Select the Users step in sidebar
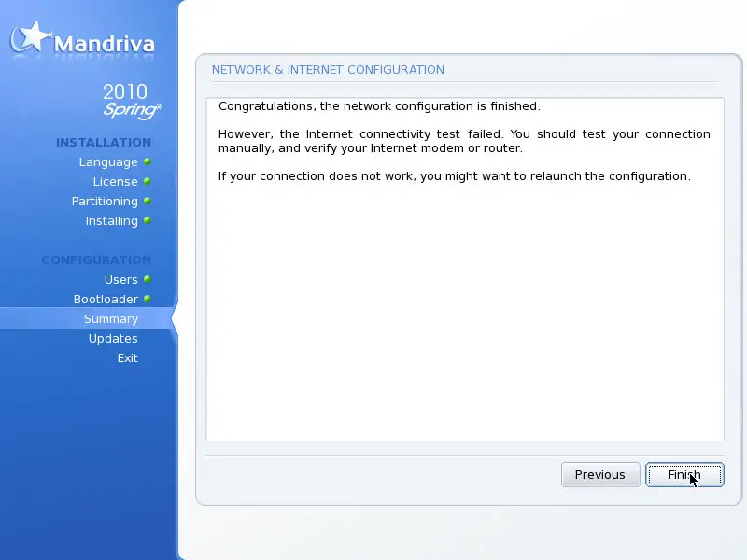The height and width of the screenshot is (560, 747). [x=121, y=279]
